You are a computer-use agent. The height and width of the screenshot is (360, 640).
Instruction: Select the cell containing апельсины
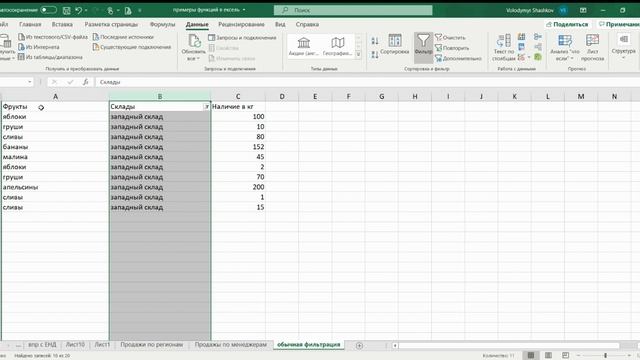click(55, 187)
